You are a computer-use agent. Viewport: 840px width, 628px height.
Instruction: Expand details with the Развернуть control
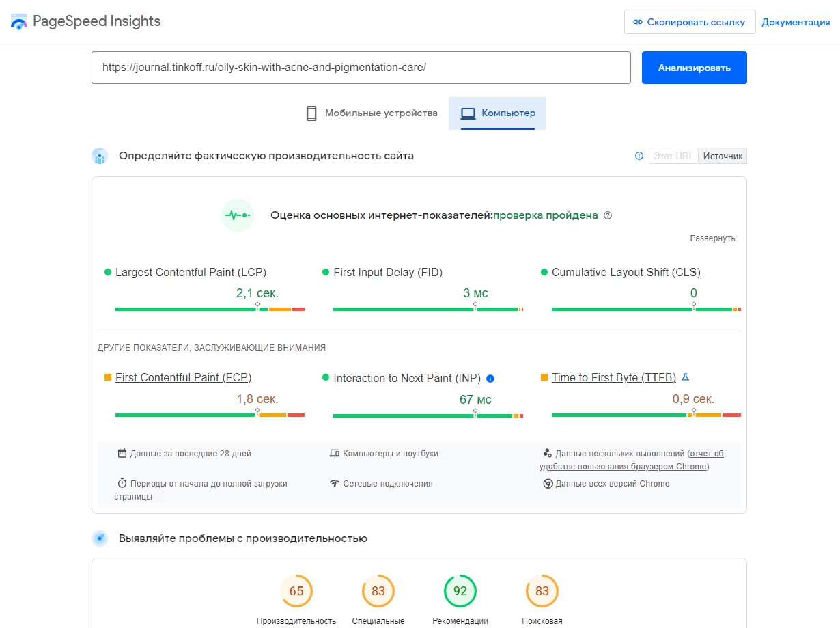[712, 238]
